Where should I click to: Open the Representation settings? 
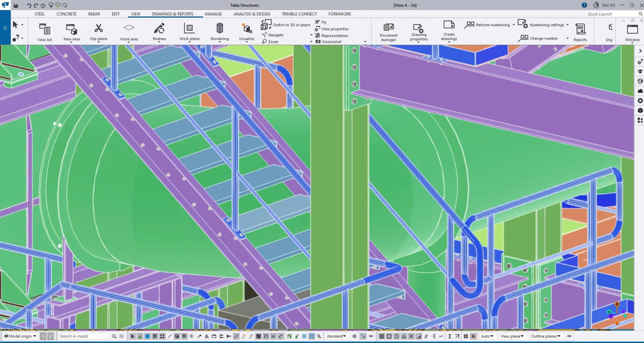click(x=331, y=35)
